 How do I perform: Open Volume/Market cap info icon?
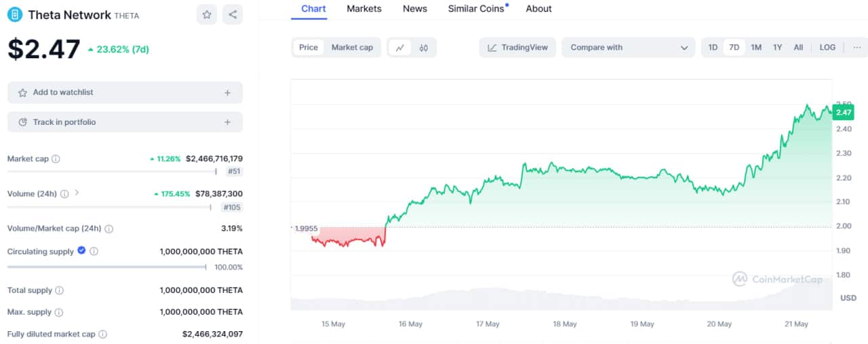pos(109,229)
